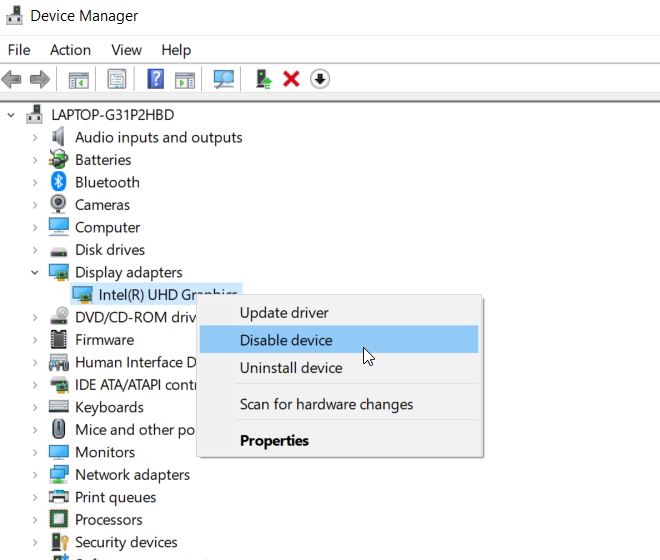Click the IDE ATA/ATAPI controllers icon
Viewport: 660px width, 560px height.
(59, 385)
